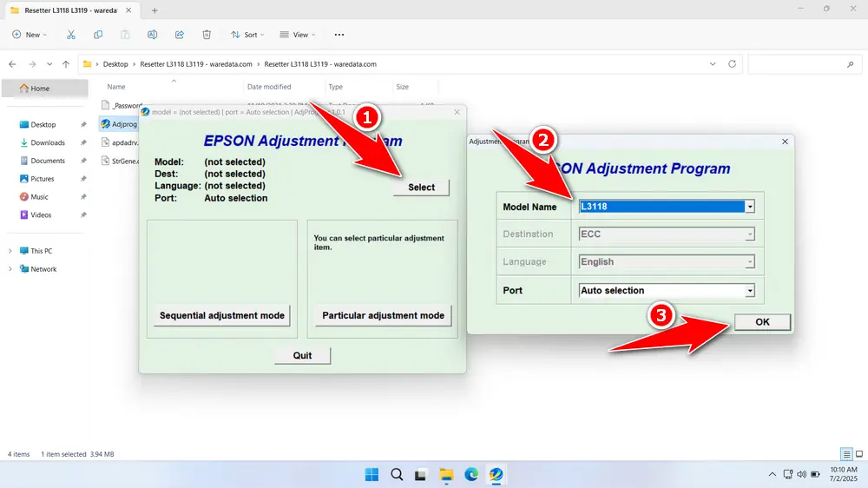The width and height of the screenshot is (868, 488).
Task: Open the Model Name L3118 dropdown
Action: pos(750,207)
